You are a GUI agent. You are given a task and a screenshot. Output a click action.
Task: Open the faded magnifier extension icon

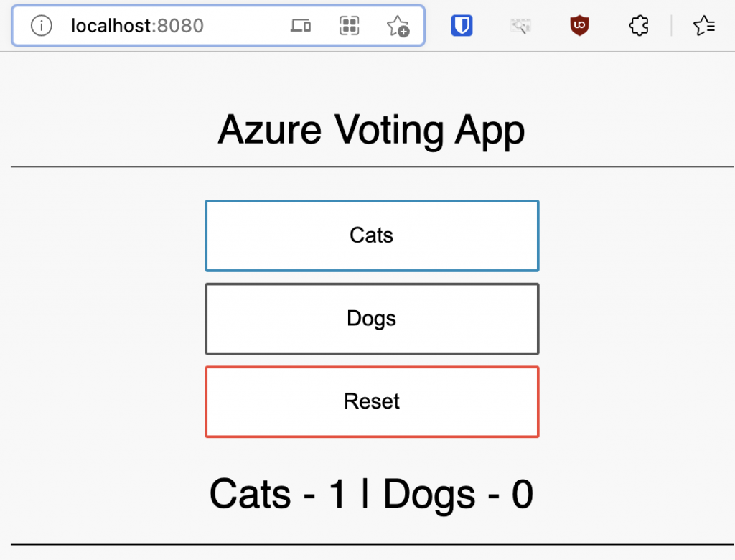(520, 26)
